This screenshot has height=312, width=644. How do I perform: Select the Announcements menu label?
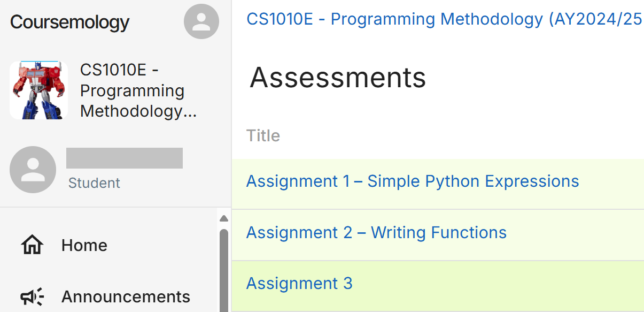coord(126,296)
